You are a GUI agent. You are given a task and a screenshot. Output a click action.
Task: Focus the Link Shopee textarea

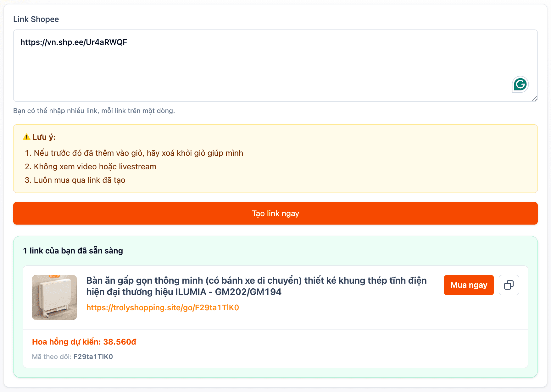coord(275,66)
